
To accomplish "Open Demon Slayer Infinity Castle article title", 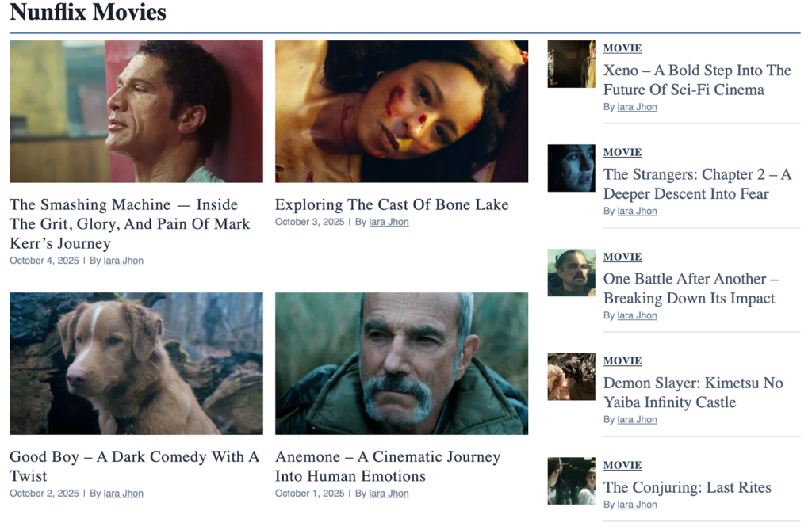I will 693,392.
